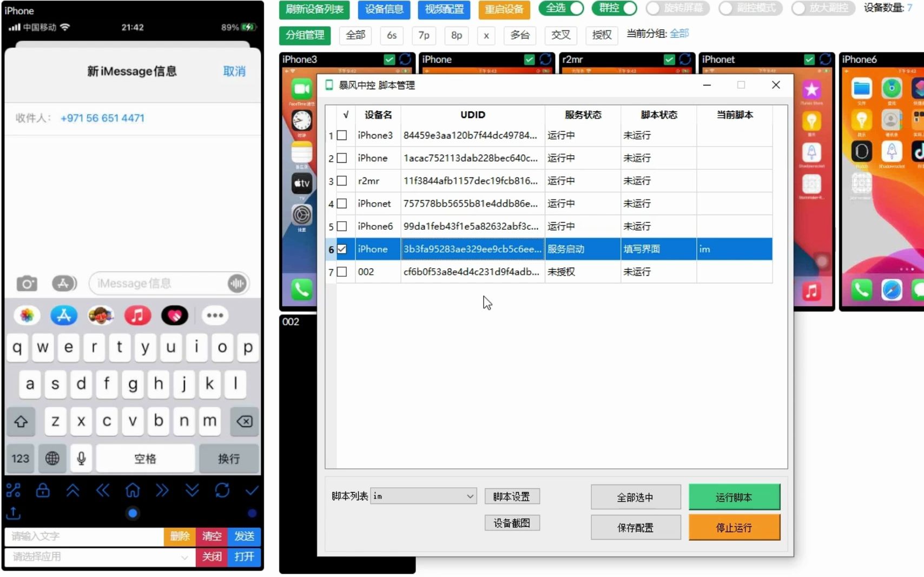Toggle the 群控 switch
This screenshot has height=577, width=924.
tap(615, 8)
